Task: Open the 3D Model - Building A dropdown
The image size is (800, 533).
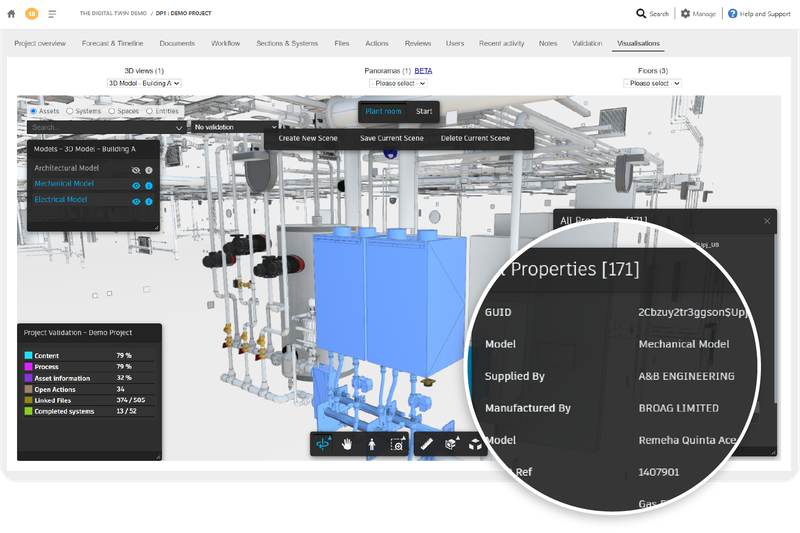Action: tap(144, 83)
